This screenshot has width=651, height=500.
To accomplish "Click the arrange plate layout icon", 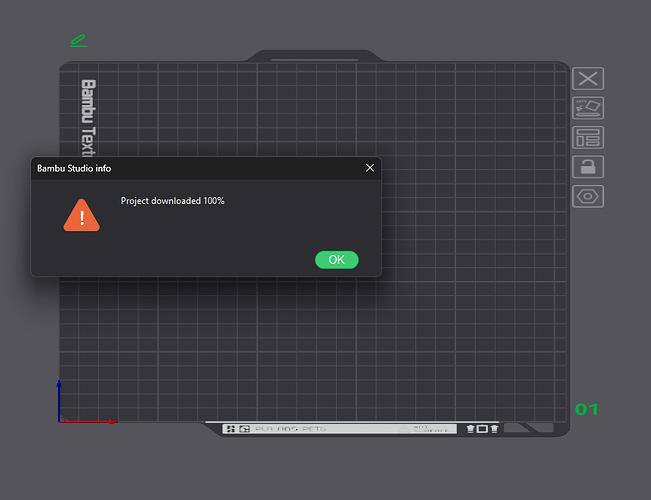I will [588, 137].
